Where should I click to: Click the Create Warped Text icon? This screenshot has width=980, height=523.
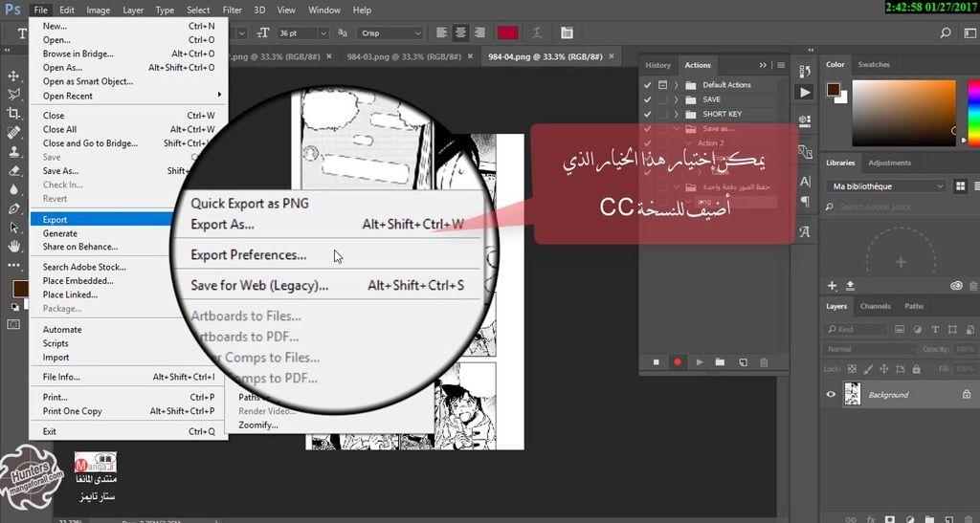[536, 33]
